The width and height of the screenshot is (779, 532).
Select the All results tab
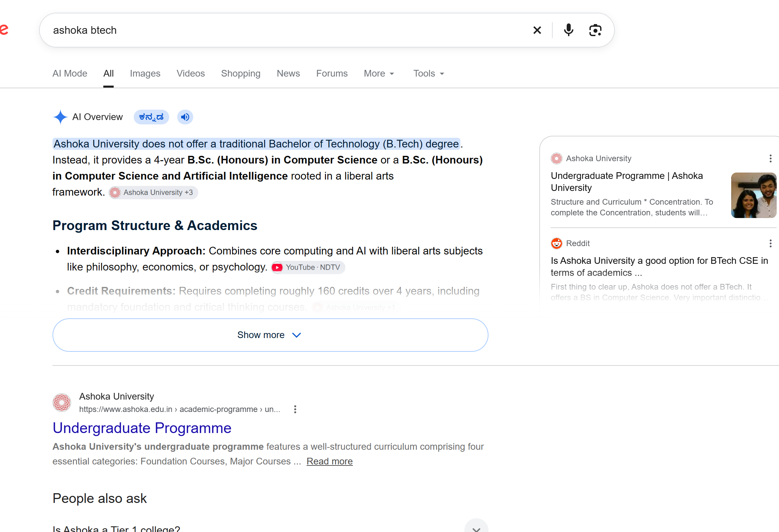coord(108,74)
